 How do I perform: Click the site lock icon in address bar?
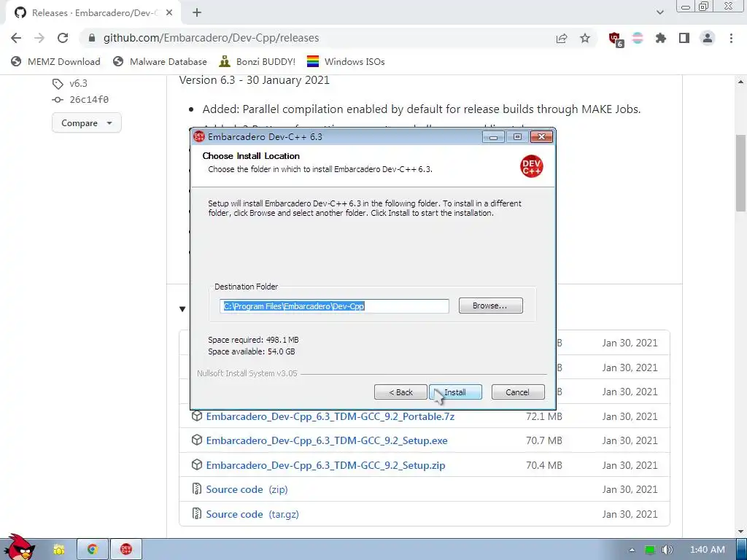pos(92,38)
